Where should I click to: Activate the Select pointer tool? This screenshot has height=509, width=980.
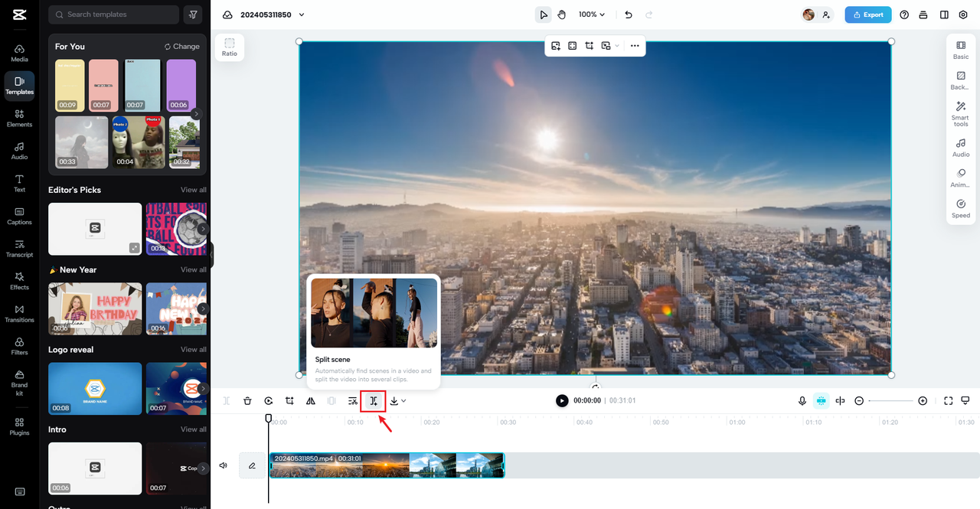(x=544, y=15)
